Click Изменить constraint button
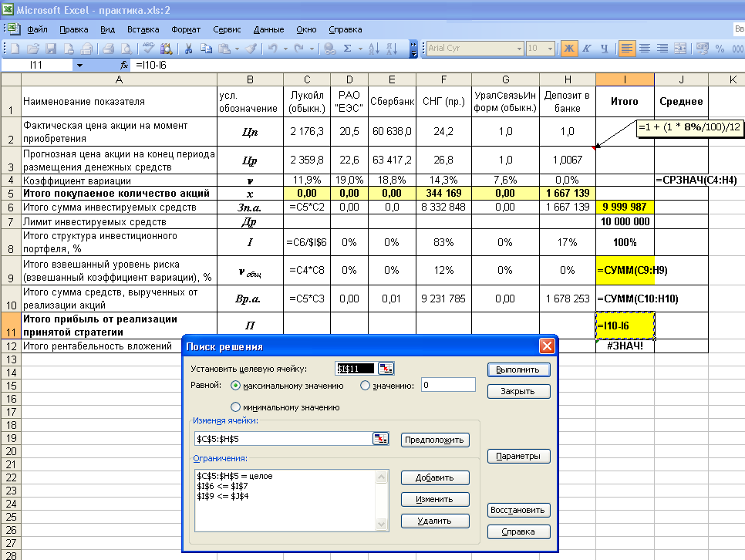The image size is (745, 560). (x=434, y=499)
